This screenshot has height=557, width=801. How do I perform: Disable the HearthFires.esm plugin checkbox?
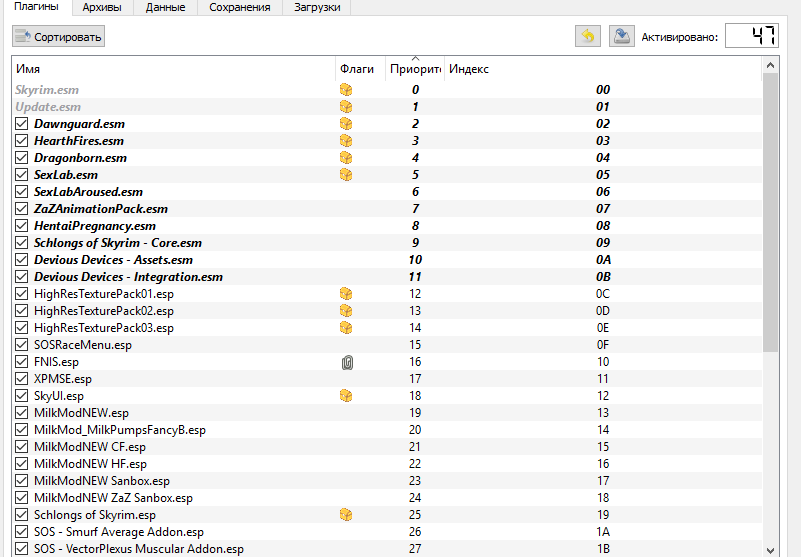point(22,141)
